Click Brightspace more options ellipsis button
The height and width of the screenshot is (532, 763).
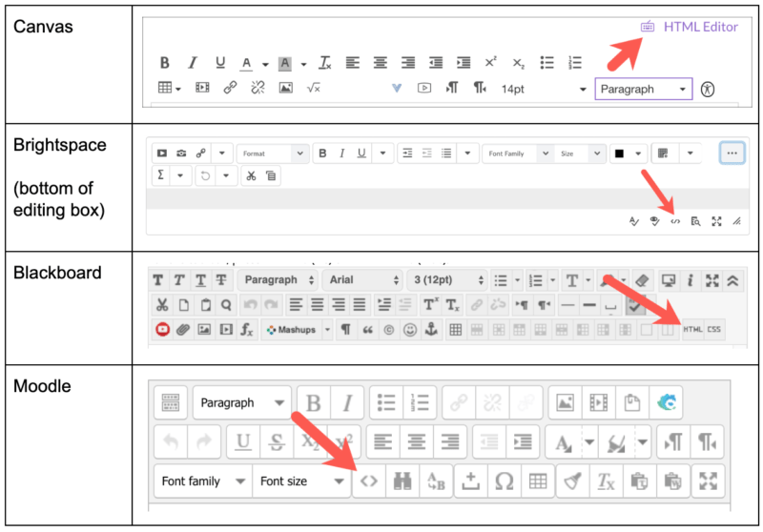(x=732, y=153)
